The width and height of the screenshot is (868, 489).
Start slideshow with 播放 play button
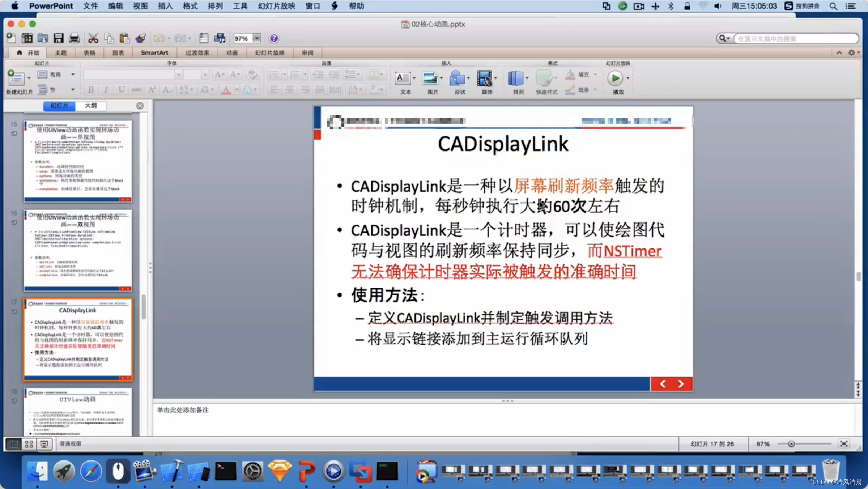[x=615, y=78]
